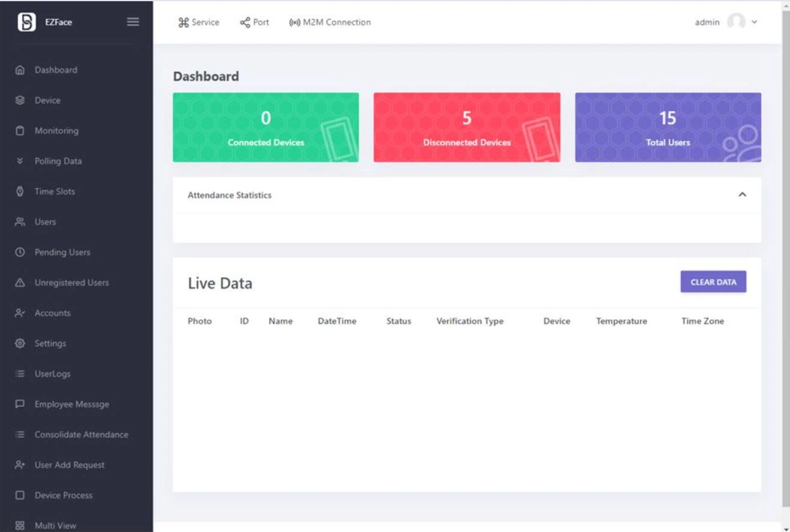Open Pending Users page
The height and width of the screenshot is (532, 790).
(x=62, y=253)
